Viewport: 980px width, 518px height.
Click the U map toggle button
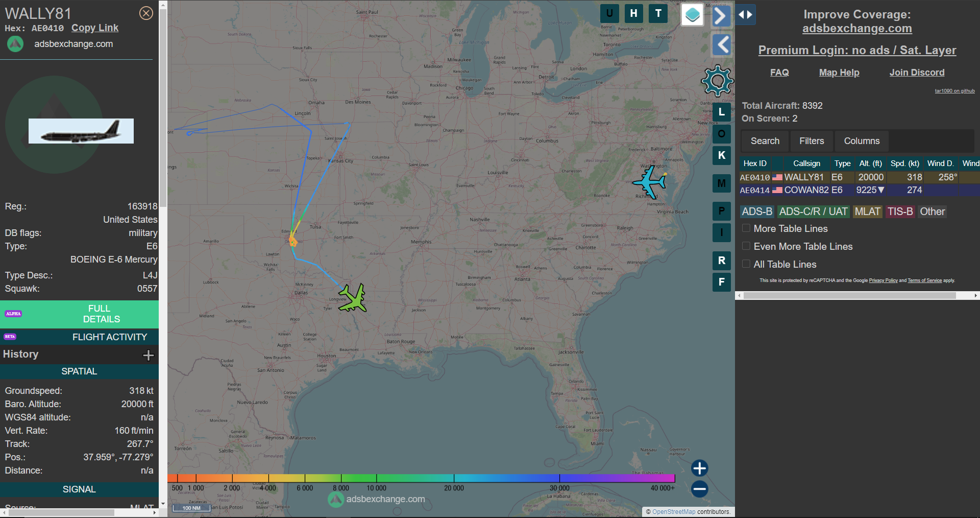pos(609,14)
